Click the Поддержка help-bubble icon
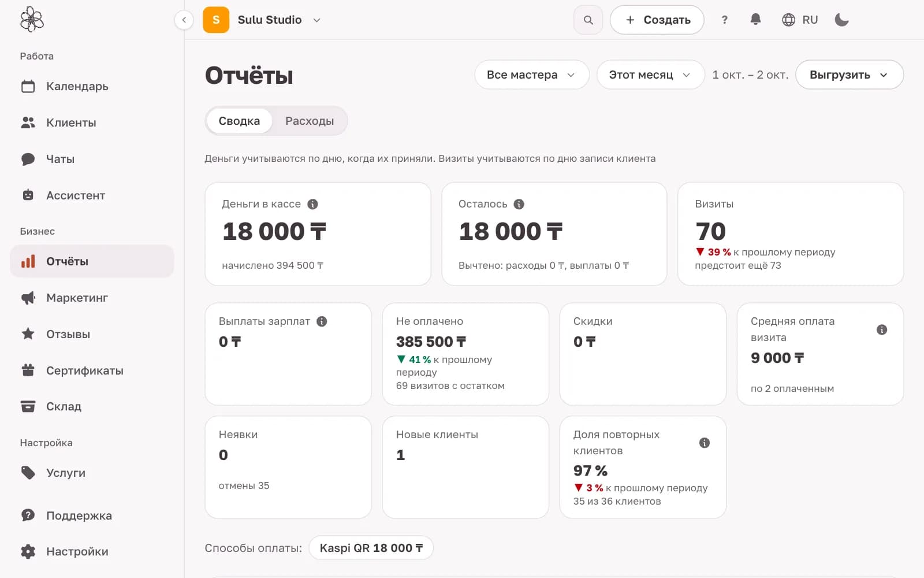 (x=28, y=515)
